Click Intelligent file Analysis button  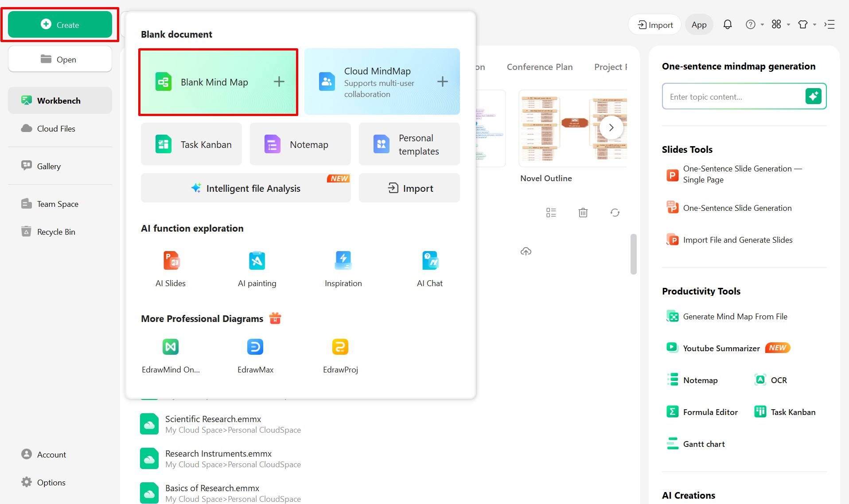245,188
